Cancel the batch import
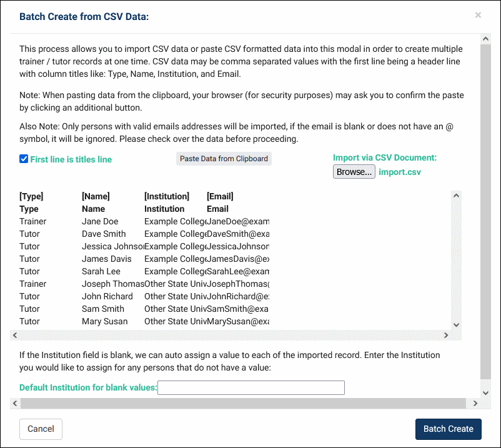The height and width of the screenshot is (448, 501). point(41,429)
